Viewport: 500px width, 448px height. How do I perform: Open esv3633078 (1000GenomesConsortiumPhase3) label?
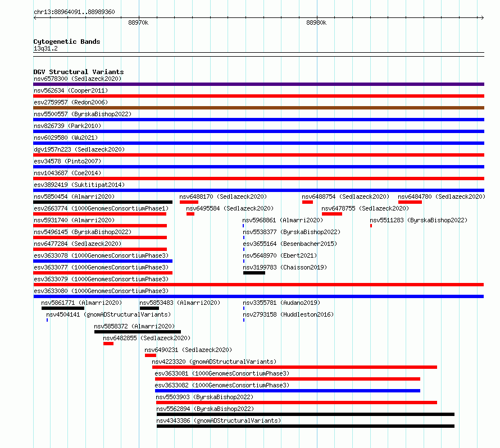coord(101,255)
